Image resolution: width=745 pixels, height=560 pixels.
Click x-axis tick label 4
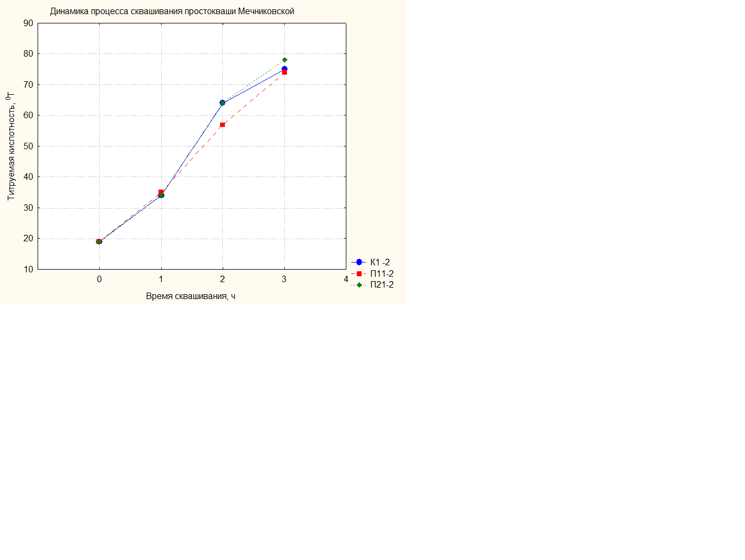[346, 279]
